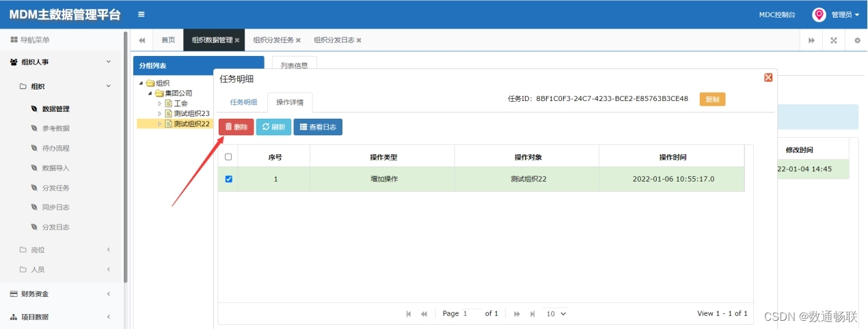This screenshot has height=329, width=868.
Task: Click the 查看日志 button
Action: (x=318, y=127)
